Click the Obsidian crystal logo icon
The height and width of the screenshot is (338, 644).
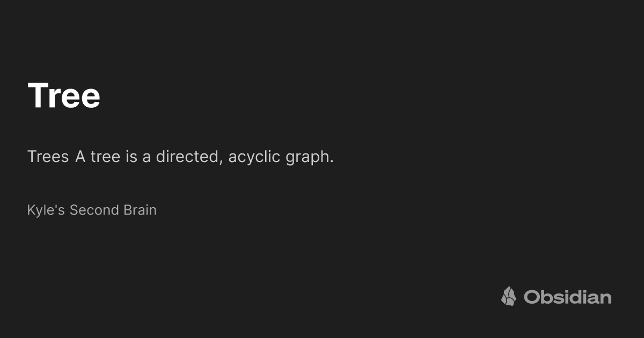(509, 296)
